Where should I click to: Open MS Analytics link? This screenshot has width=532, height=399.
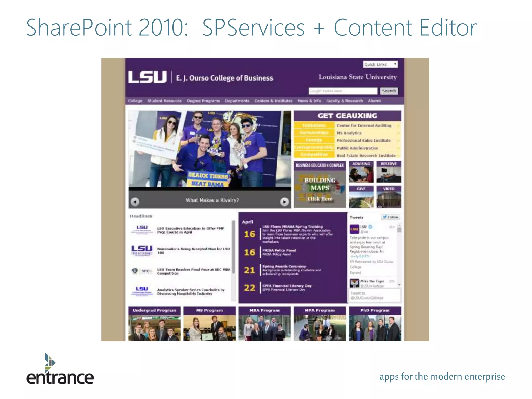tap(349, 133)
